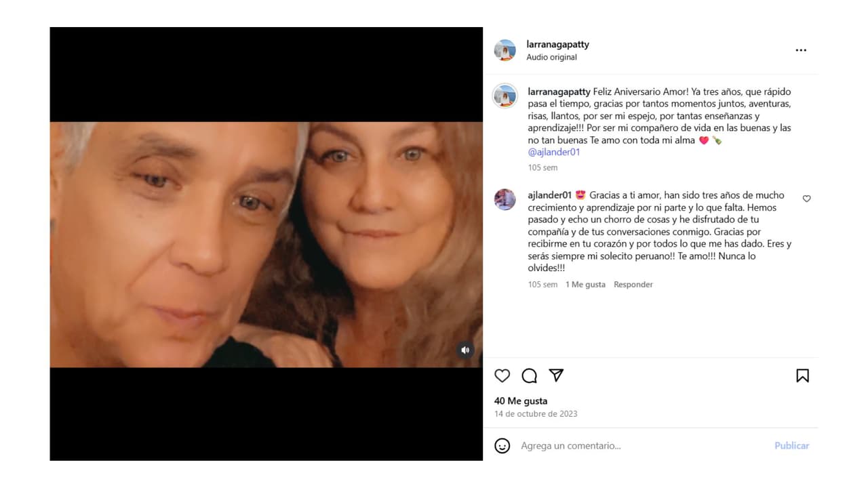Open larranagapatty's profile from the post header

point(557,43)
